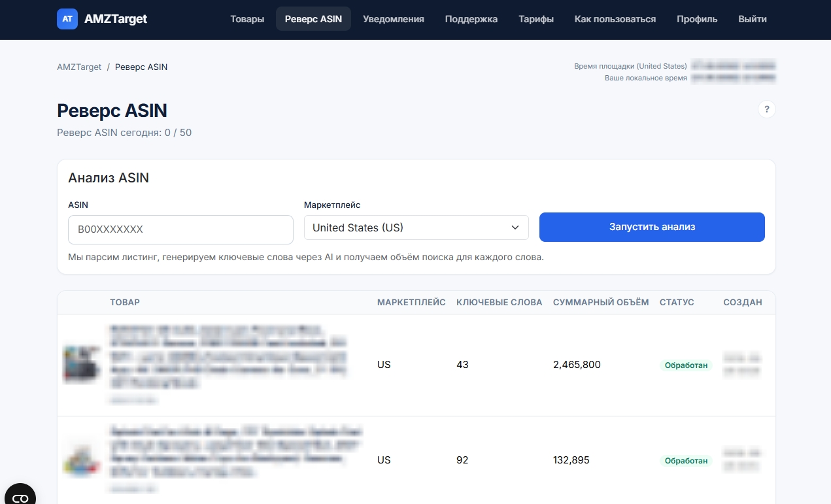This screenshot has width=831, height=504.
Task: Click the СУММАРНЫЙ ОБЪЁМ column header
Action: [x=601, y=302]
